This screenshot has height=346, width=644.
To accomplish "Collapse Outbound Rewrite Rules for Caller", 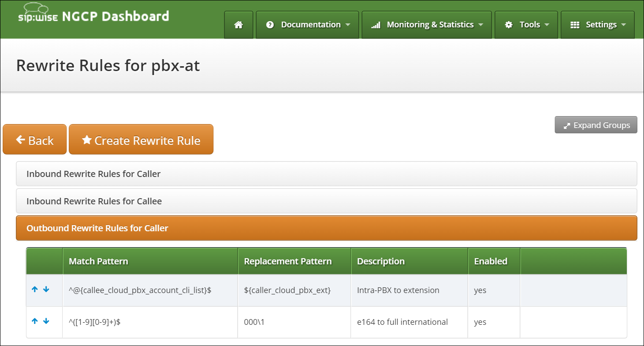I will 327,228.
